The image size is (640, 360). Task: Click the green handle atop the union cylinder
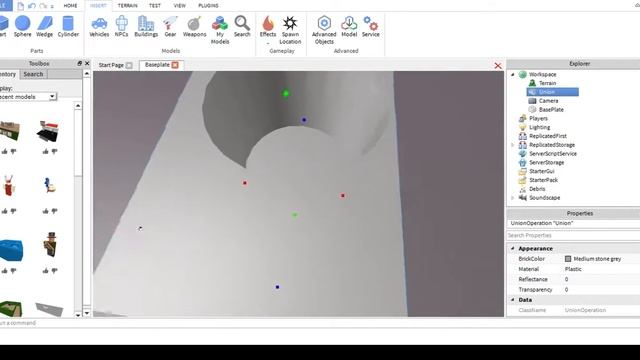point(286,93)
